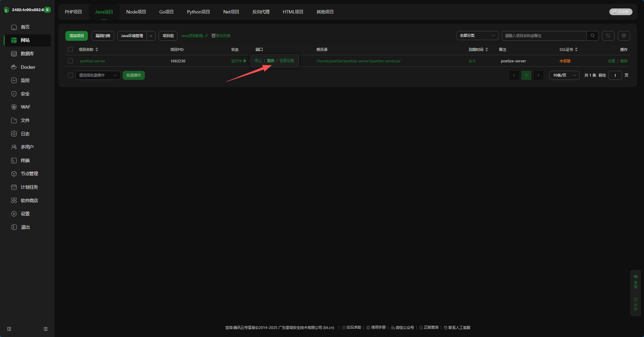Go to Docker in the sidebar

point(27,67)
